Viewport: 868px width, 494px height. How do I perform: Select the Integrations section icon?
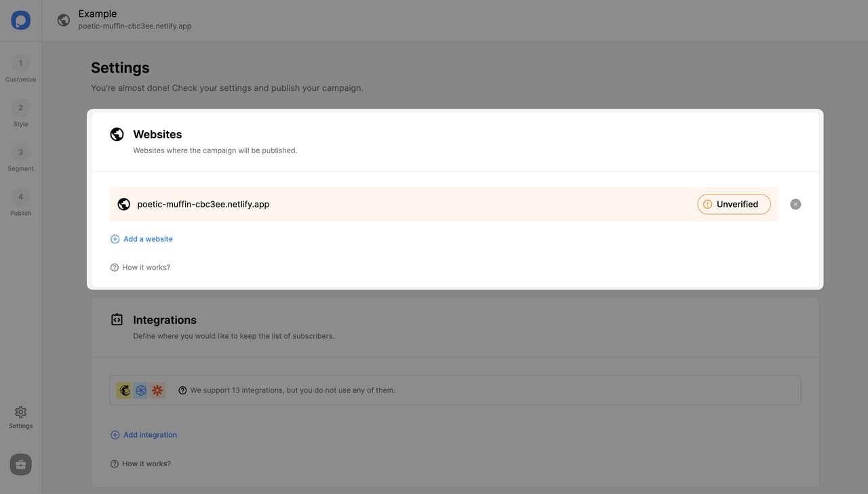(x=117, y=319)
